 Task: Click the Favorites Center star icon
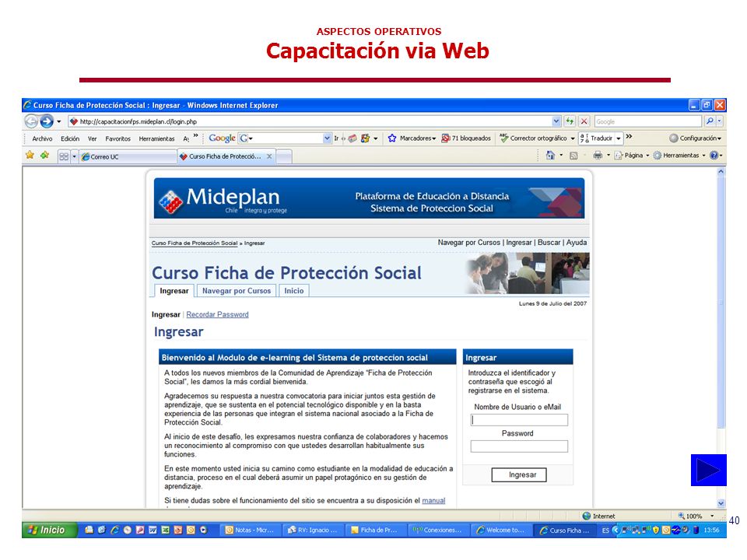[30, 156]
